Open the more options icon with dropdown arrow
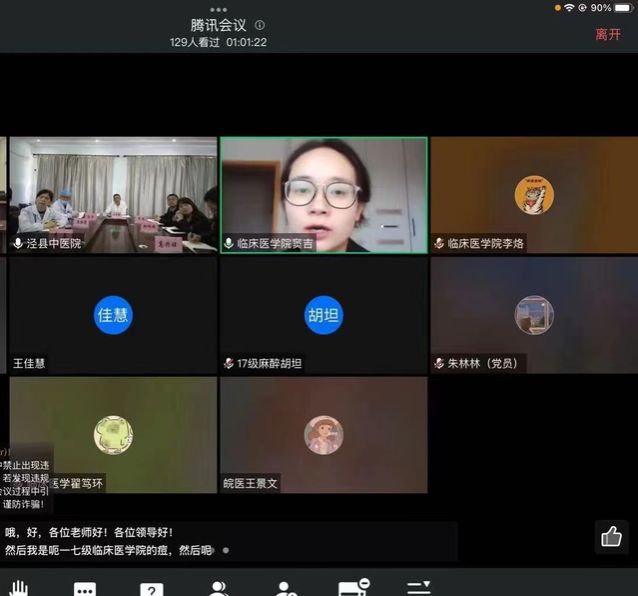 (x=419, y=588)
